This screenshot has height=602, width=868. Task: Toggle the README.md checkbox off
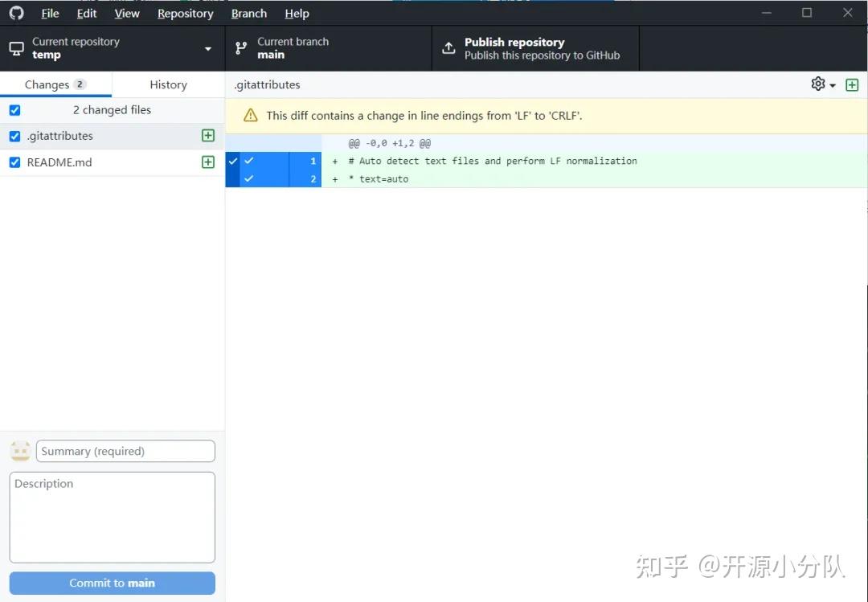click(x=14, y=162)
